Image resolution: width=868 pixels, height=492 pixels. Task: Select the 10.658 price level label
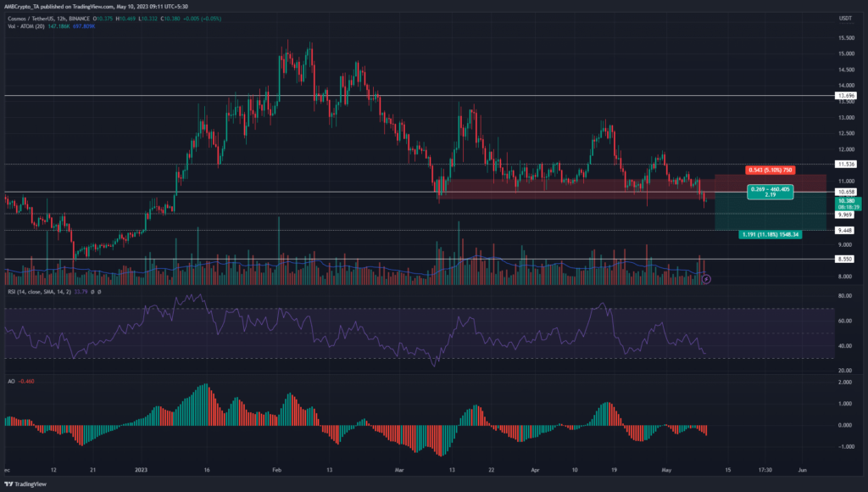(844, 193)
